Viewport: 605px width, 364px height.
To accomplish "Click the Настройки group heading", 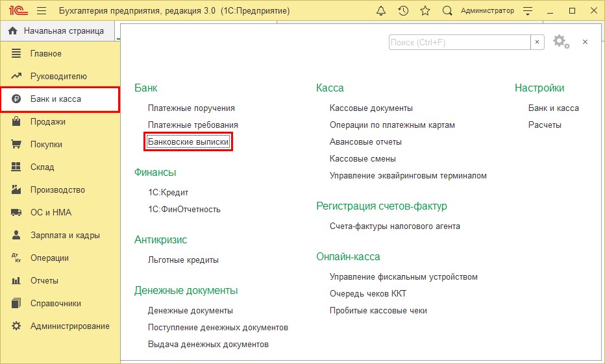I will (x=539, y=88).
